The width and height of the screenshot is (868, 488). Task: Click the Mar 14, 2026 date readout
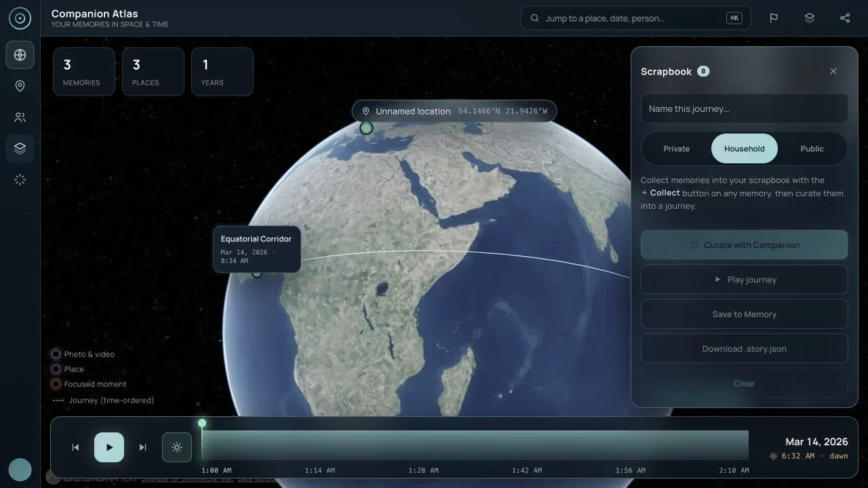pyautogui.click(x=816, y=442)
